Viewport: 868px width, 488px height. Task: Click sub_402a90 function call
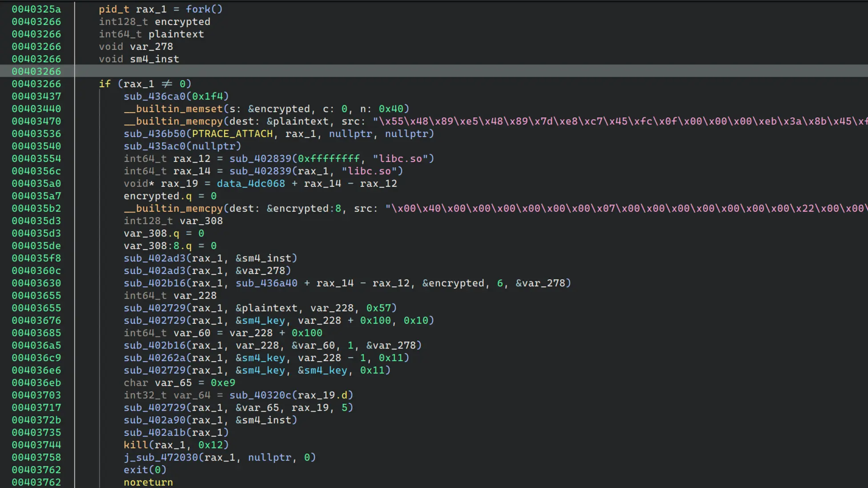(155, 420)
